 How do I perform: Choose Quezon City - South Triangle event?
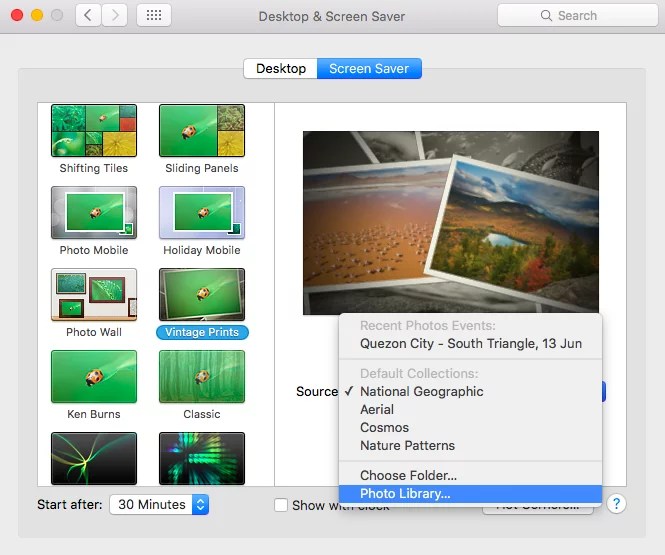(470, 343)
